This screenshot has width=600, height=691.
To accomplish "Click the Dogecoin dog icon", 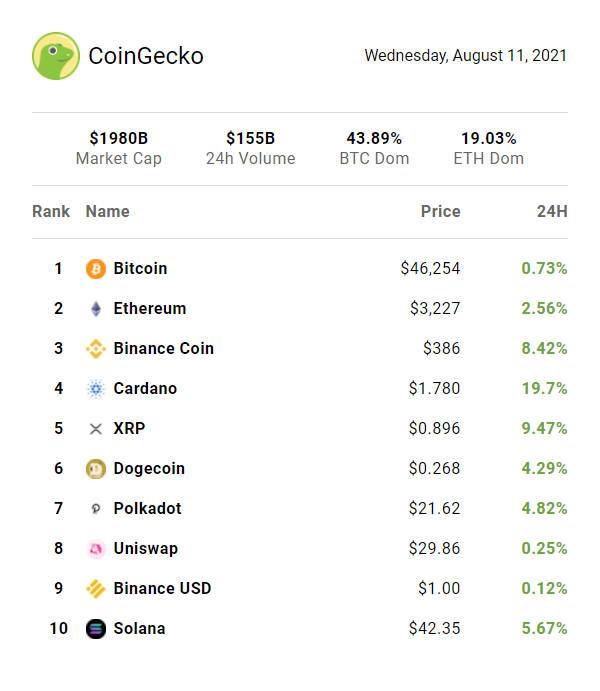I will (x=96, y=469).
